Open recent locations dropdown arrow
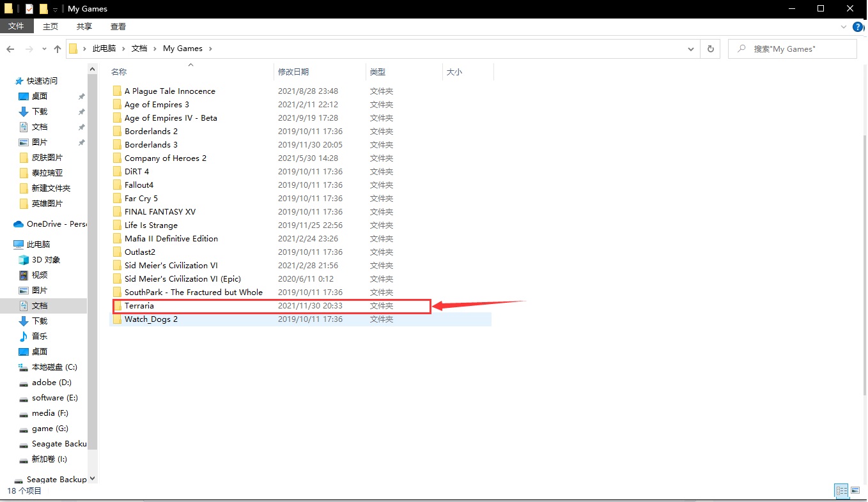Image resolution: width=868 pixels, height=502 pixels. click(44, 49)
